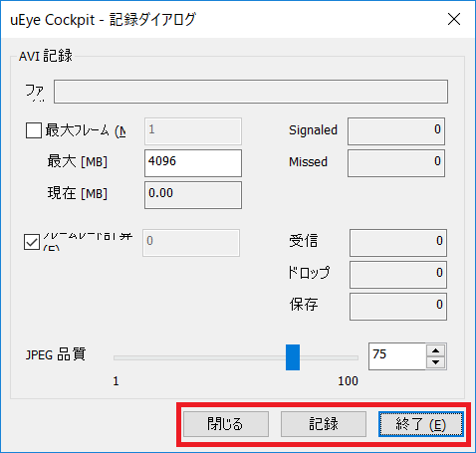Increase JPEG quality with the up arrow
Screen dimensions: 476x453
(x=436, y=350)
